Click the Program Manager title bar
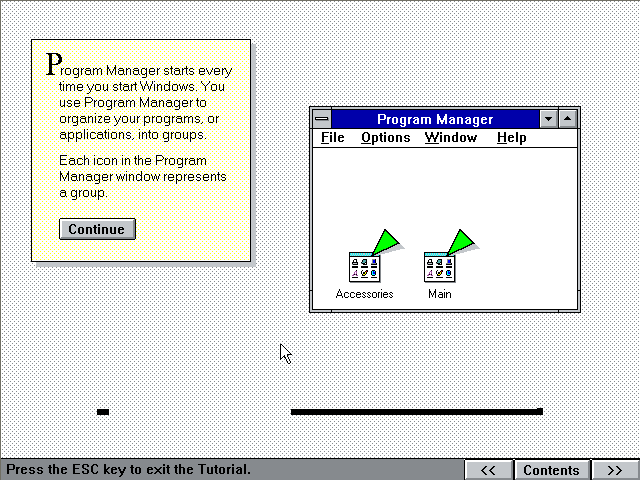 click(x=435, y=119)
